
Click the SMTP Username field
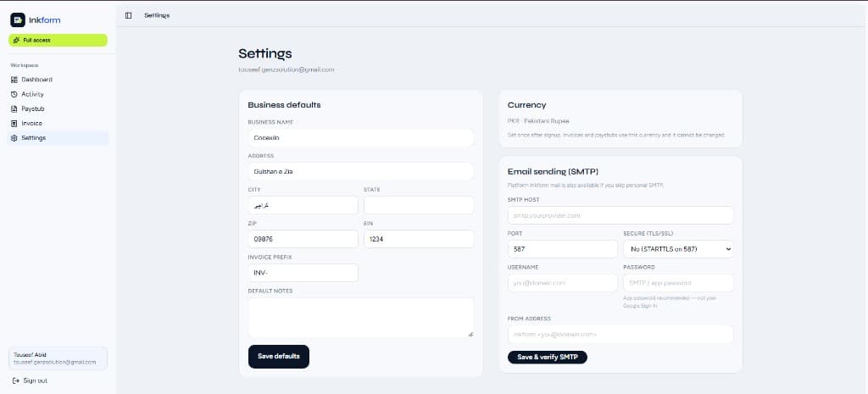(x=563, y=283)
